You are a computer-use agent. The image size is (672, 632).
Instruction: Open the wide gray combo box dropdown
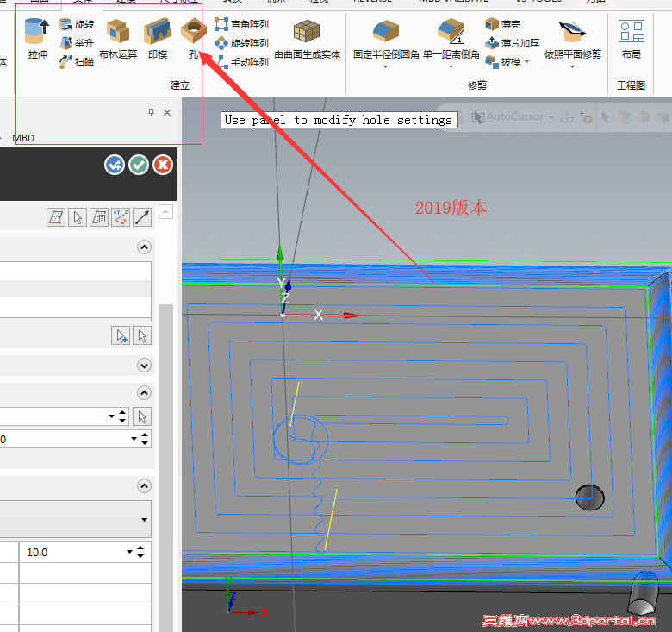point(144,520)
